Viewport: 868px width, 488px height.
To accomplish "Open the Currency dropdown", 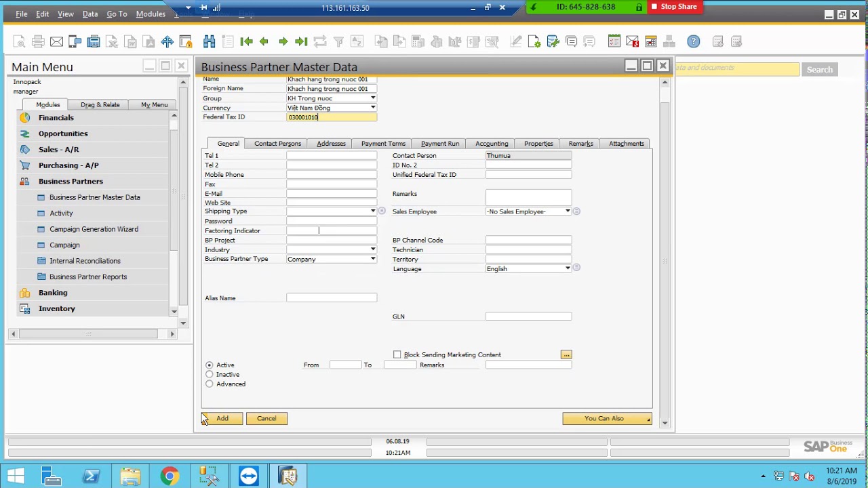I will tap(372, 108).
